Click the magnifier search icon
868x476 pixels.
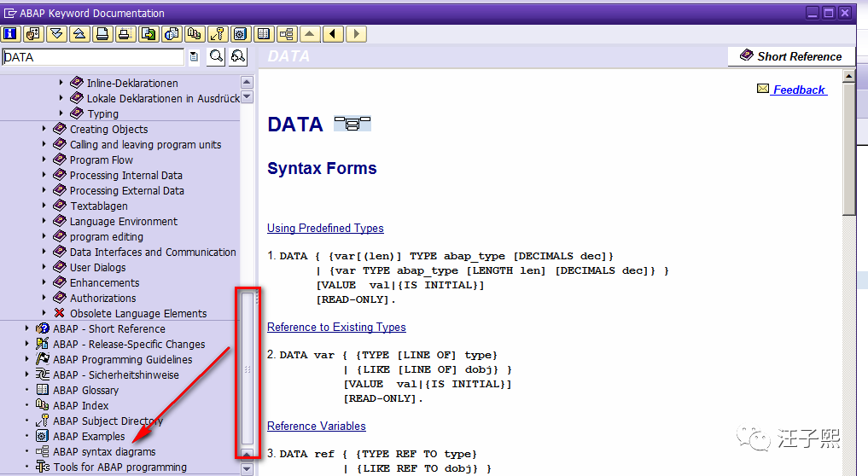[216, 56]
